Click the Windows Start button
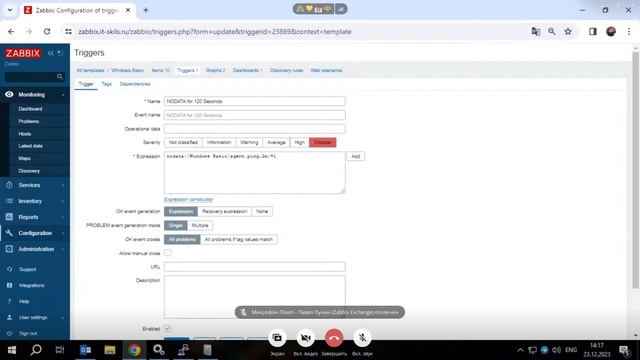This screenshot has height=360, width=640. click(12, 350)
